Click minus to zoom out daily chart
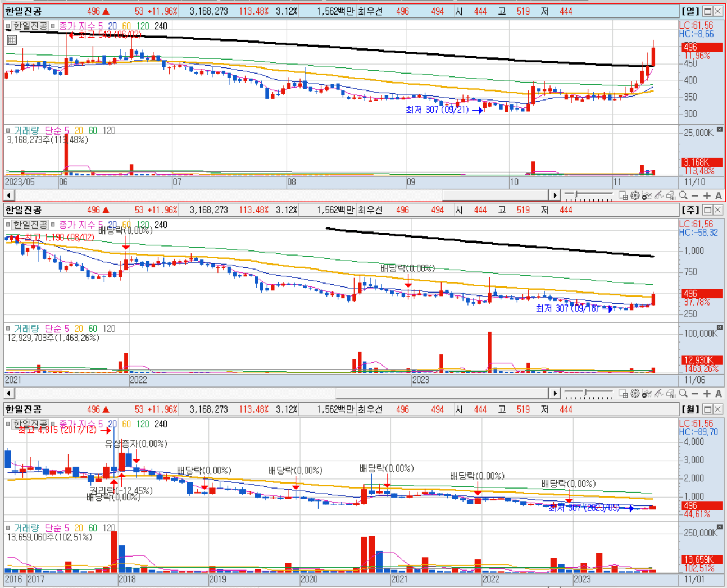 [x=695, y=195]
